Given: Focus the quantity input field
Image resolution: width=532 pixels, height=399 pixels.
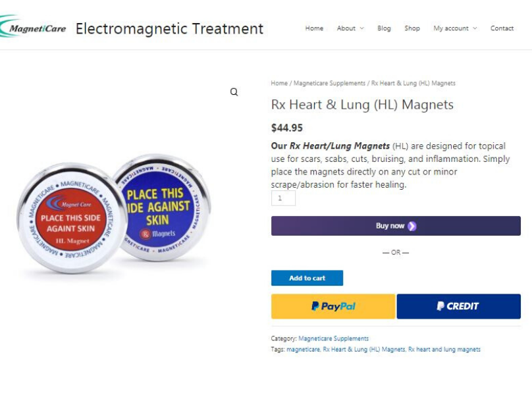Looking at the screenshot, I should 283,198.
